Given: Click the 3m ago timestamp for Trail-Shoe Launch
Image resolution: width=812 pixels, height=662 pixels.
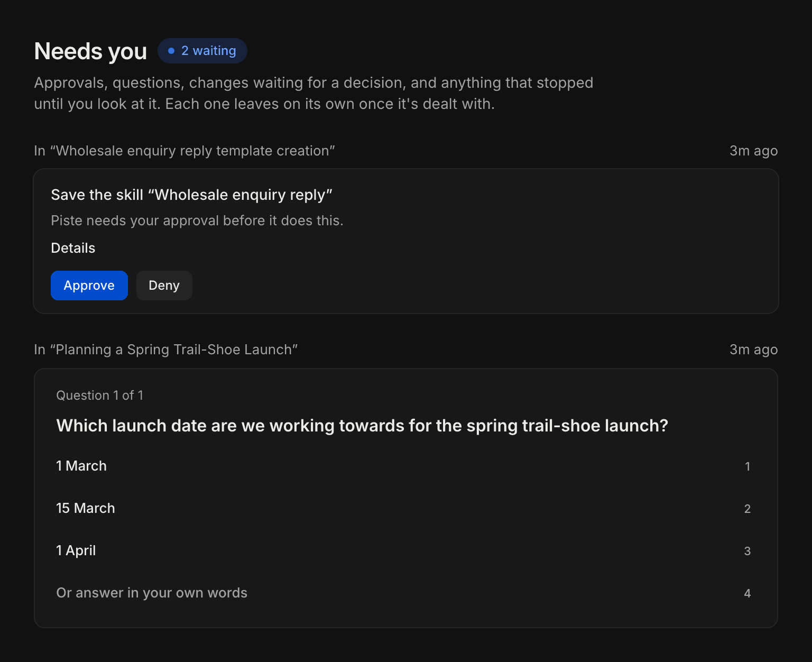Looking at the screenshot, I should 753,350.
